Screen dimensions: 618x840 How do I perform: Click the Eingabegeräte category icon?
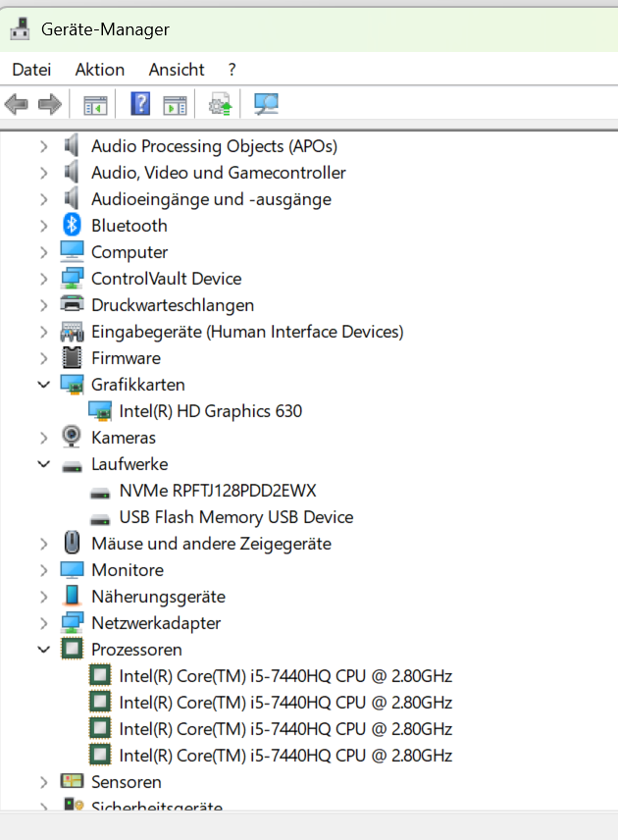click(72, 331)
